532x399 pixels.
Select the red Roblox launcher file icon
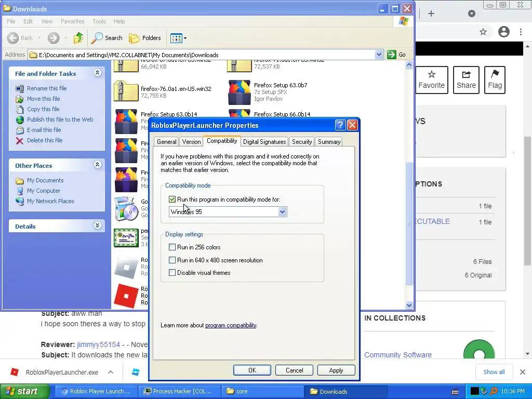coord(126,296)
